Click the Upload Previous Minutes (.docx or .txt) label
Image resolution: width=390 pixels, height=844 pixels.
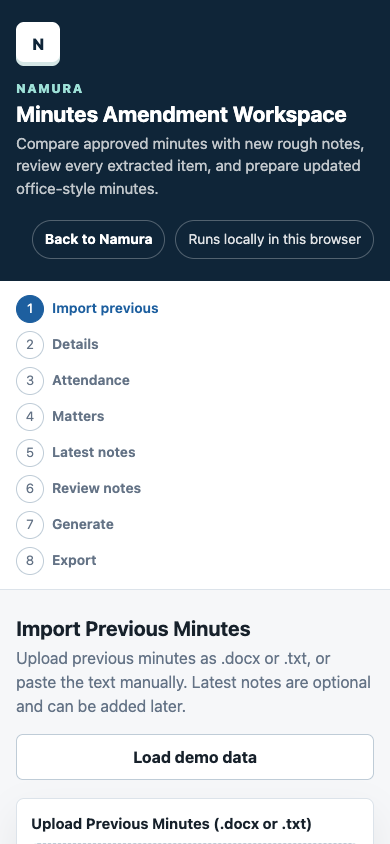(171, 824)
